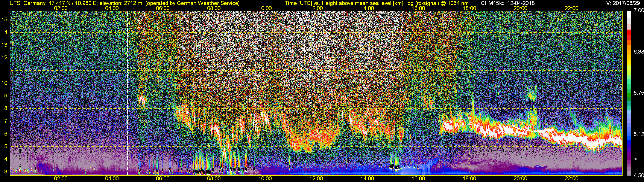The image size is (644, 182).
Task: Click top time axis label 02:00
Action: coord(61,8)
